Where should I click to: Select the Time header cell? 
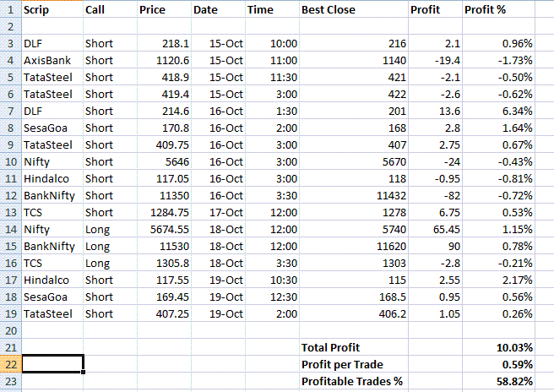pyautogui.click(x=273, y=9)
